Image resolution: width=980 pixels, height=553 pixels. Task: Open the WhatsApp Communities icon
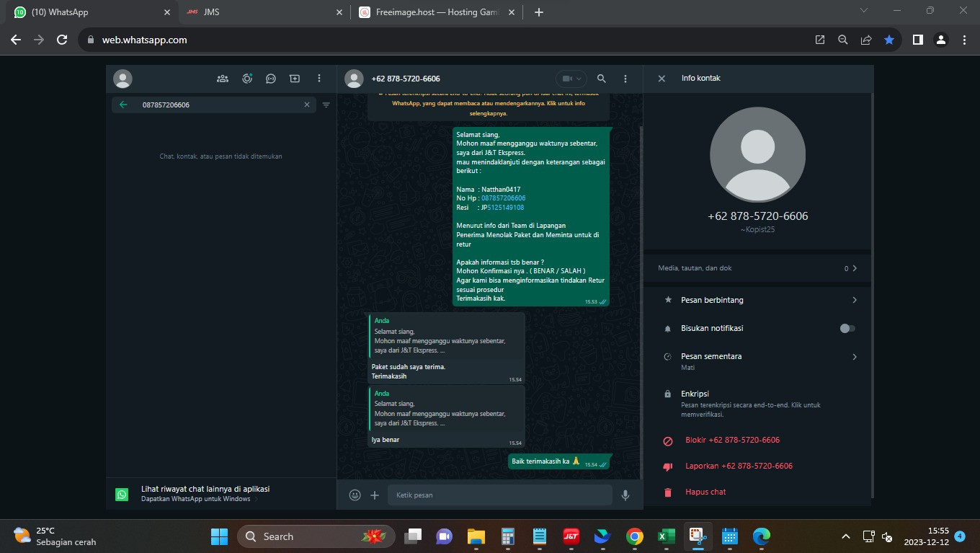[223, 79]
